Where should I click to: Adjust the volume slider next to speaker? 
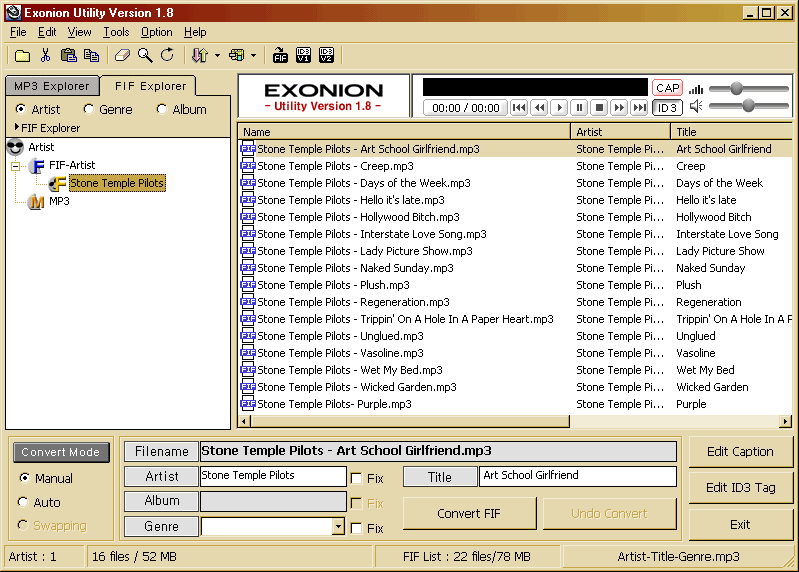point(748,105)
